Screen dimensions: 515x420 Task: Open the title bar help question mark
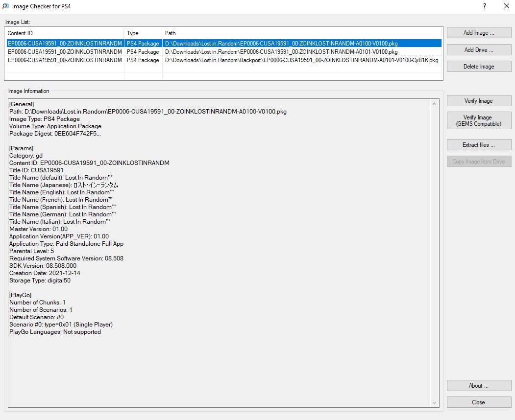tap(485, 6)
